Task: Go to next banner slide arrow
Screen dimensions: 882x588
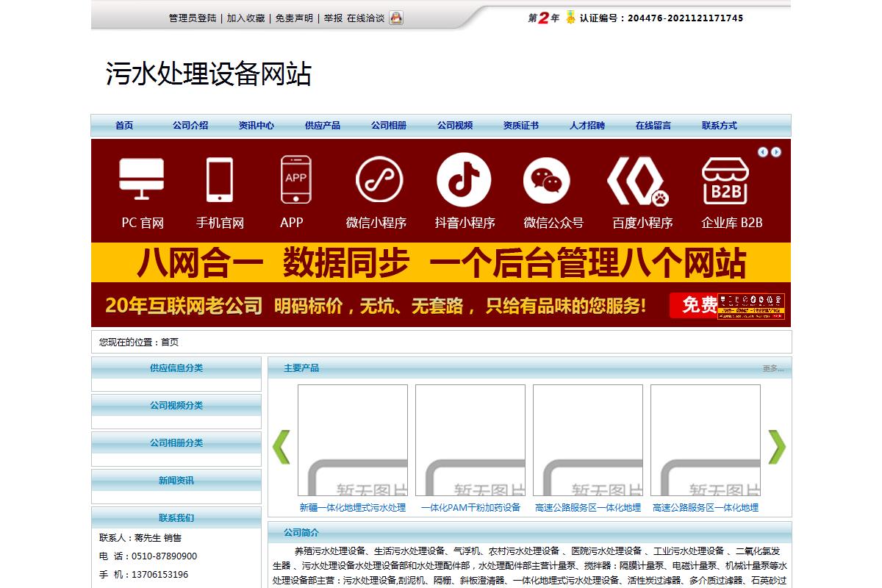Action: pyautogui.click(x=776, y=152)
